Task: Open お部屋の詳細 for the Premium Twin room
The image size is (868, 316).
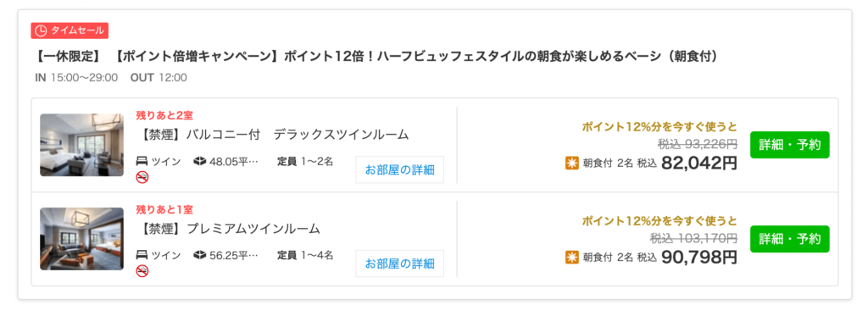Action: click(400, 263)
